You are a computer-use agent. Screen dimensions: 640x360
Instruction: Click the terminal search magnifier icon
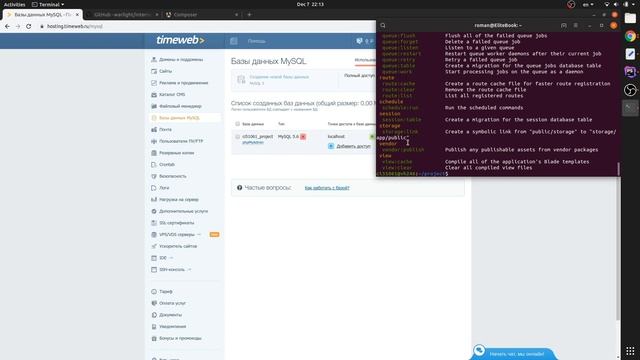(383, 25)
